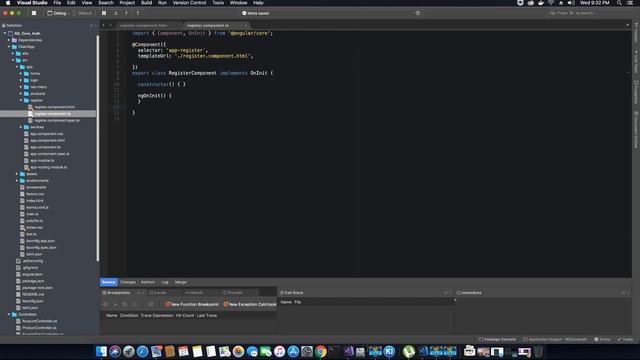This screenshot has height=360, width=640.
Task: Open app-routing.module.ts file
Action: tap(49, 167)
